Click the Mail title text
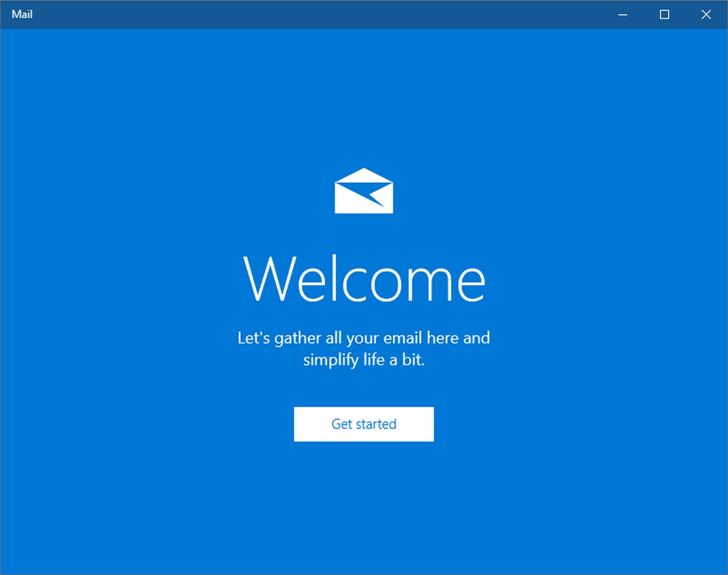The width and height of the screenshot is (728, 575). (x=22, y=15)
